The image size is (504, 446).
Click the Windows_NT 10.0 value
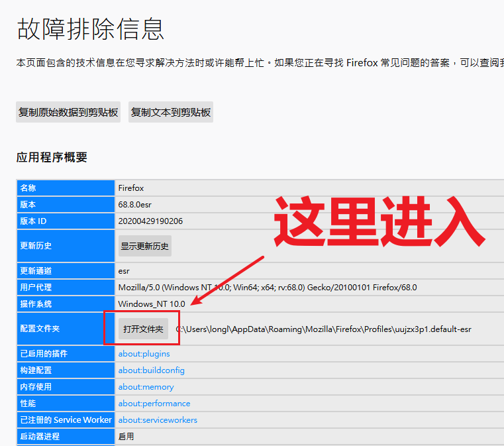152,304
